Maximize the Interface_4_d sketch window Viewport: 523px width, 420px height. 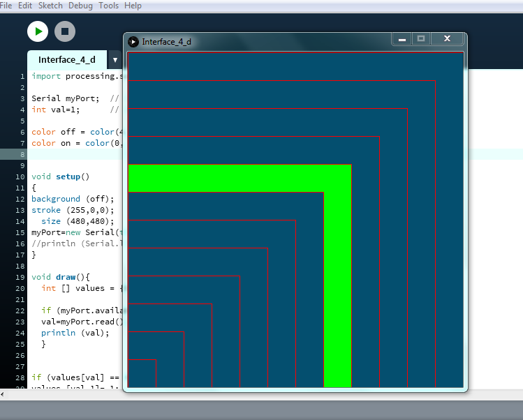pos(421,39)
